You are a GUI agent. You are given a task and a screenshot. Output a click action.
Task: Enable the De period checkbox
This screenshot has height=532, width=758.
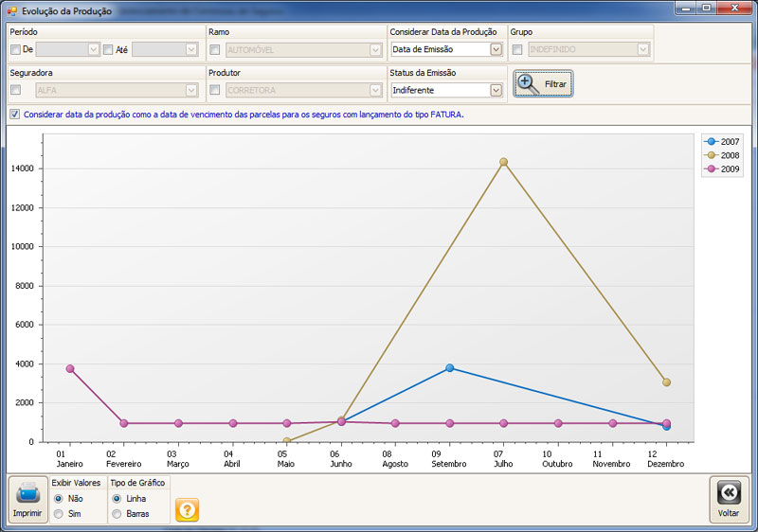coord(15,50)
